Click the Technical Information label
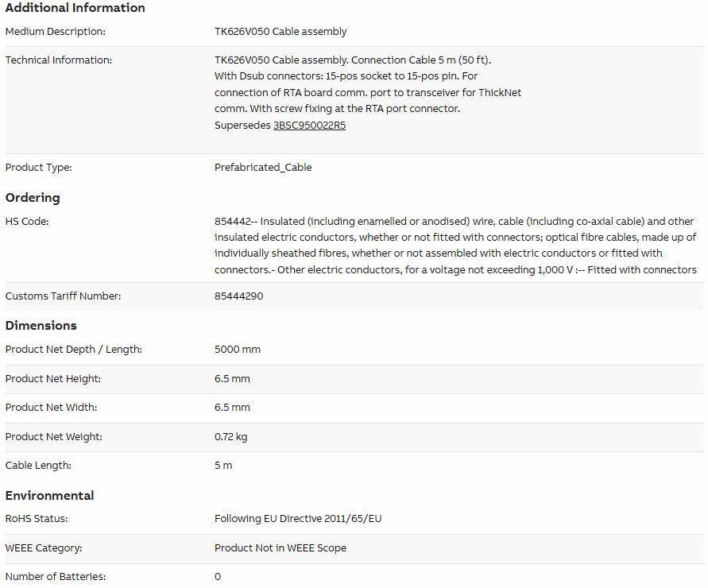The width and height of the screenshot is (708, 588). 59,60
